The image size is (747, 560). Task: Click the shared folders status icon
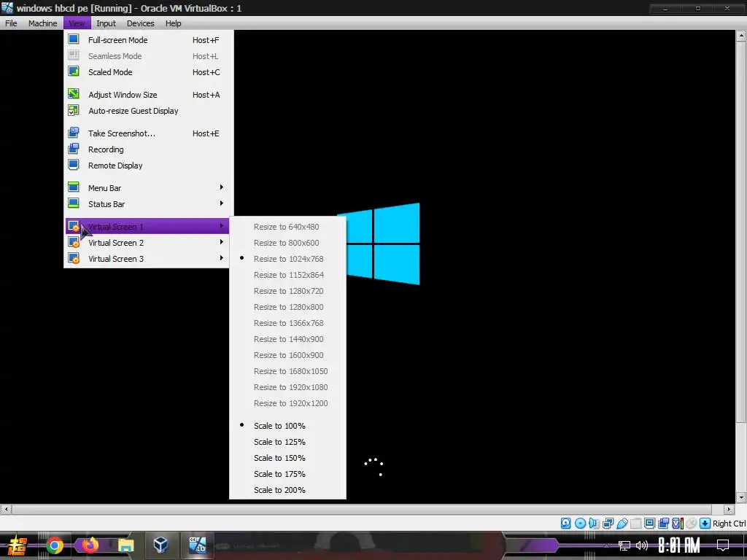[635, 524]
